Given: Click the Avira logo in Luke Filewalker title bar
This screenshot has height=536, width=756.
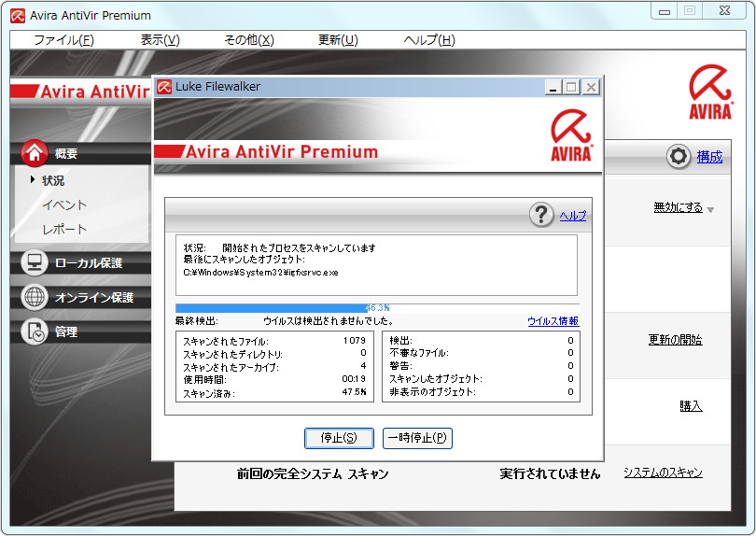Looking at the screenshot, I should pyautogui.click(x=164, y=87).
